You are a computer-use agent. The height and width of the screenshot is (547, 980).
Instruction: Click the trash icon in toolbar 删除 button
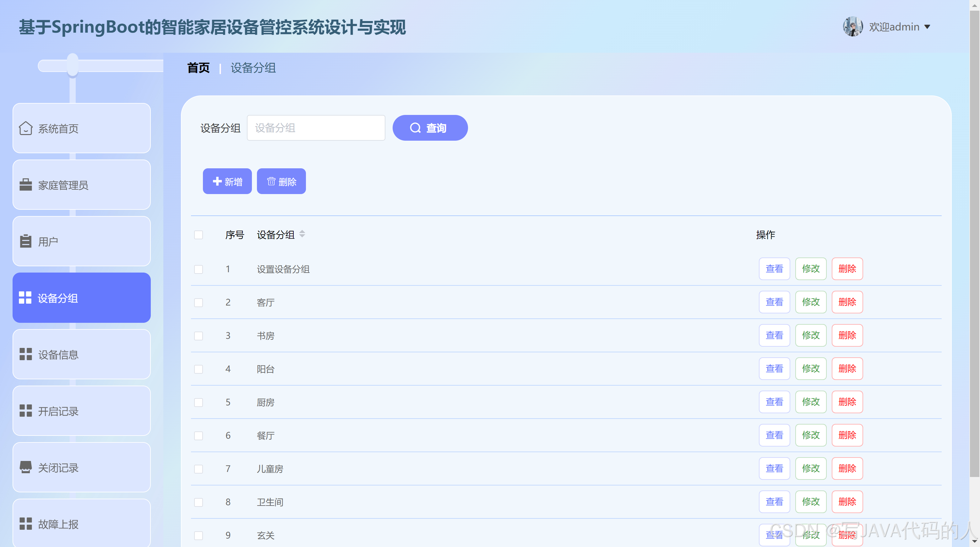pyautogui.click(x=271, y=181)
